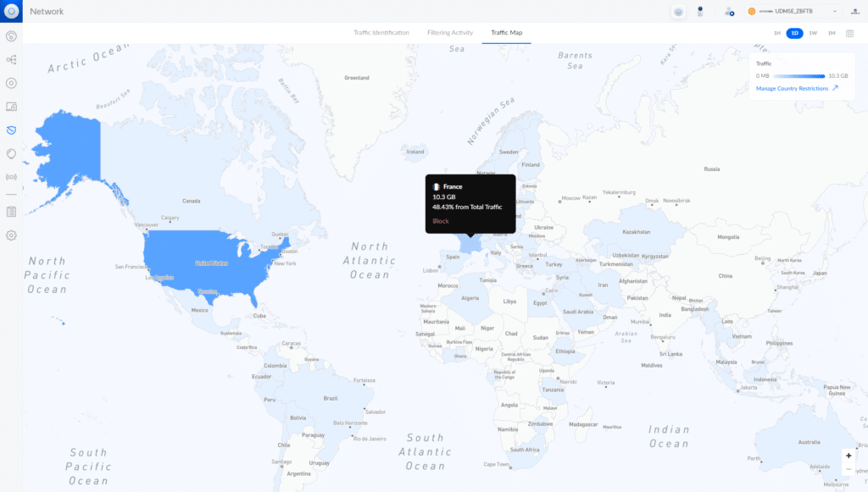The image size is (868, 492).
Task: Select Iceland on the map
Action: [x=415, y=152]
